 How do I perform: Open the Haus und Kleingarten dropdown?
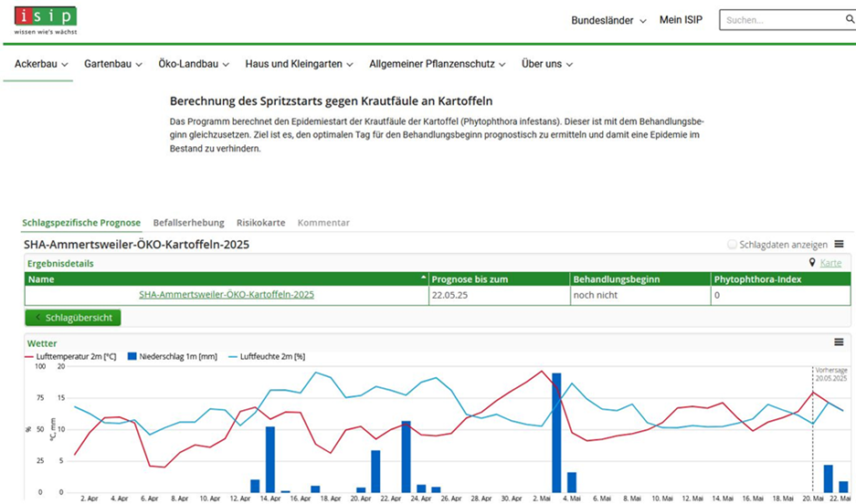point(299,64)
